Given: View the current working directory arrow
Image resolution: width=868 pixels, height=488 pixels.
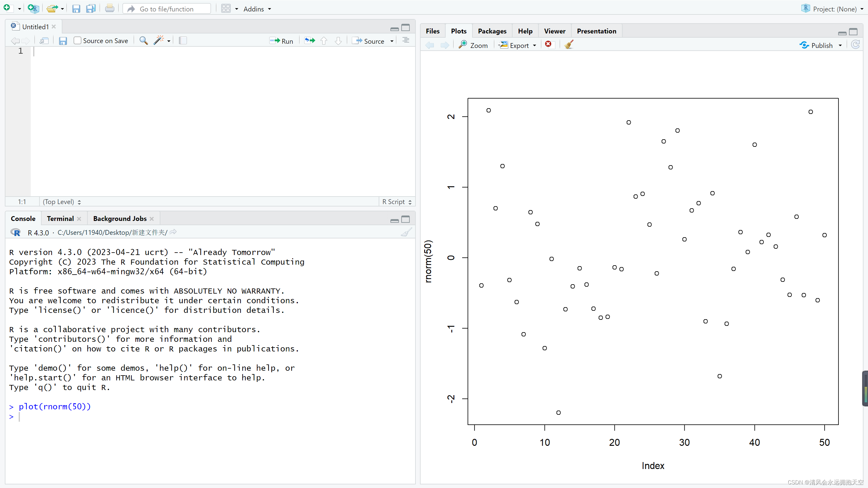Looking at the screenshot, I should click(173, 232).
